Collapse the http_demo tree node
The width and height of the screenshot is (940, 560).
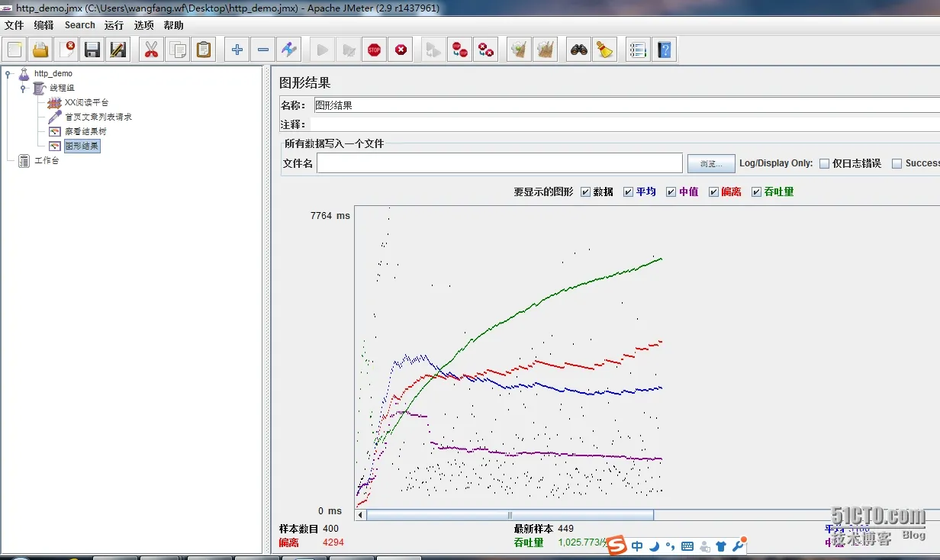tap(8, 73)
